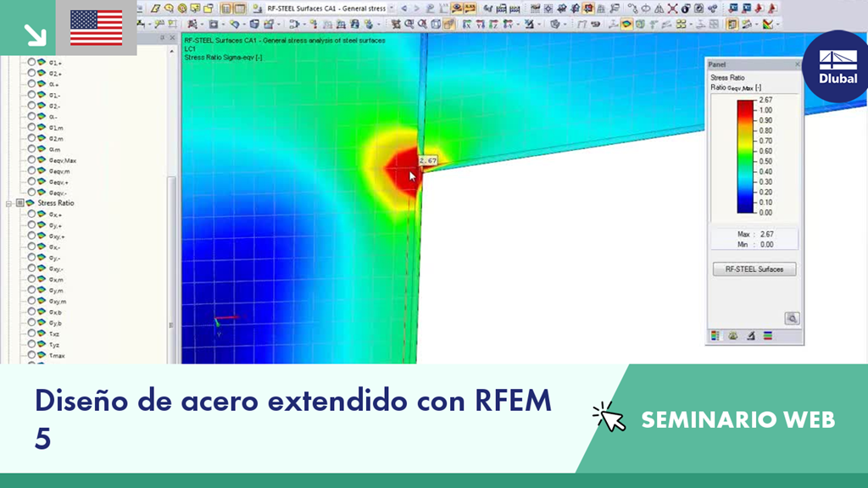Select the τmax stress ratio radio button
This screenshot has width=868, height=488.
31,355
